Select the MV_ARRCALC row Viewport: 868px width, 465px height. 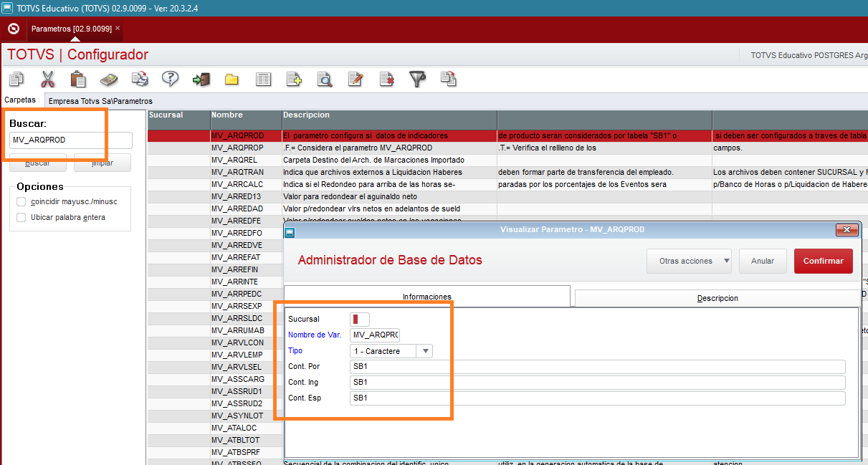[507, 184]
